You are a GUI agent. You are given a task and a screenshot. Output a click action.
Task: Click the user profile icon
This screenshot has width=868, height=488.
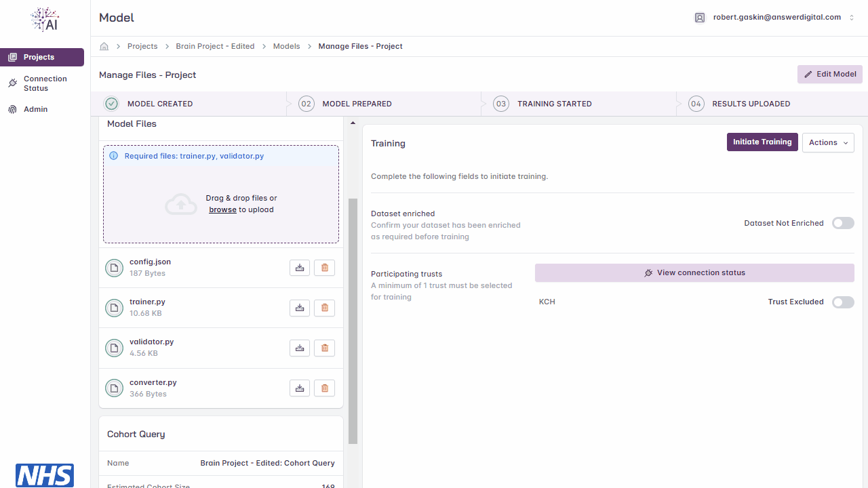tap(700, 18)
